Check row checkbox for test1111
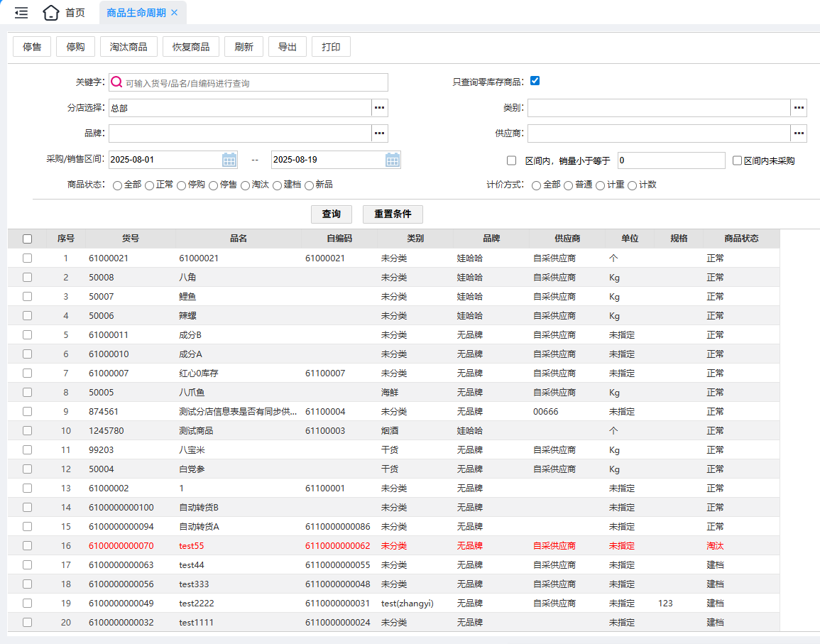820x644 pixels. (x=27, y=623)
